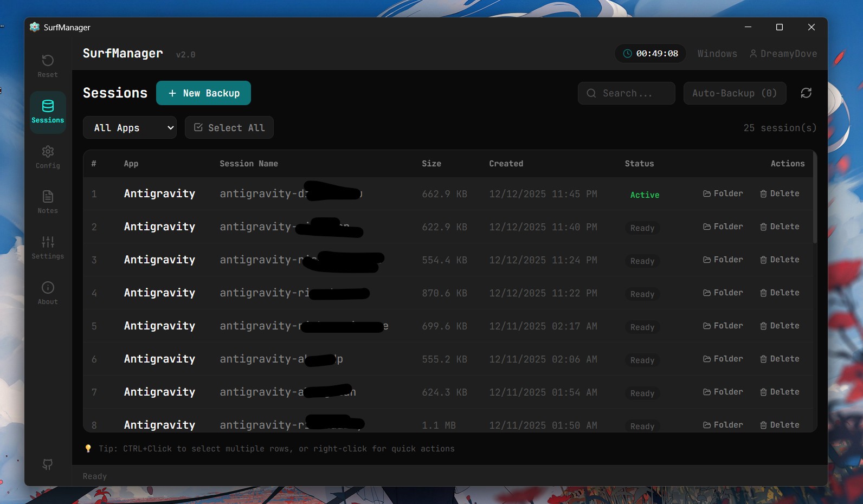The image size is (863, 504).
Task: Sort by the Created column header
Action: pyautogui.click(x=506, y=164)
